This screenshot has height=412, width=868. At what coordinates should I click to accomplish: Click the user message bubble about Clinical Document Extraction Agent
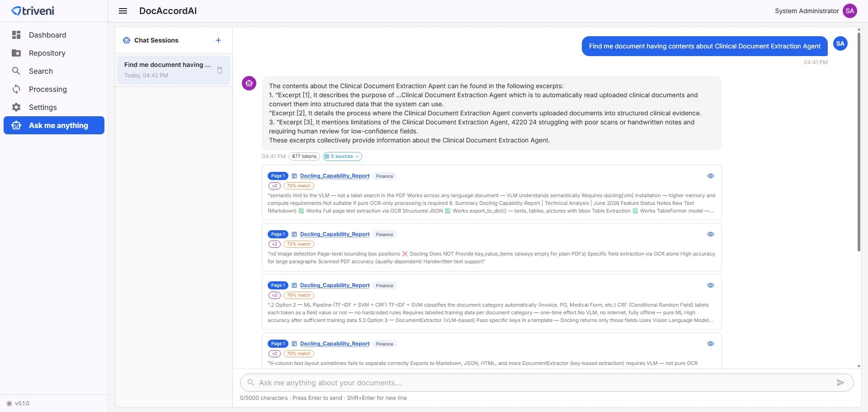pyautogui.click(x=704, y=46)
